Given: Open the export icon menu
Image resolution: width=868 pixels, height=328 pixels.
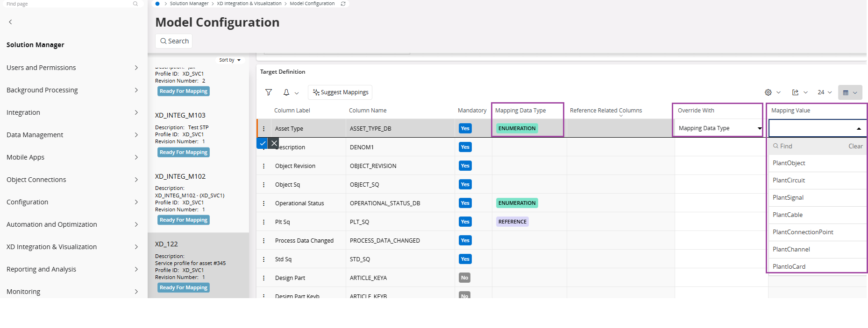Looking at the screenshot, I should [799, 92].
